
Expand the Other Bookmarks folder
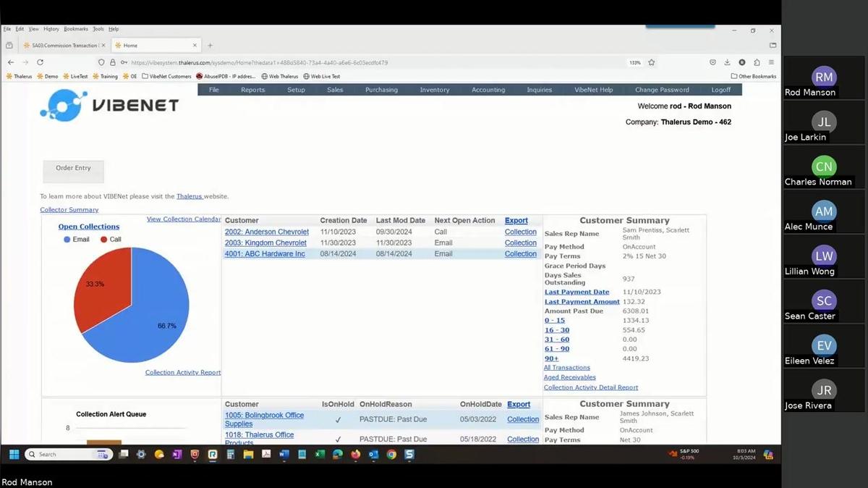tap(753, 76)
